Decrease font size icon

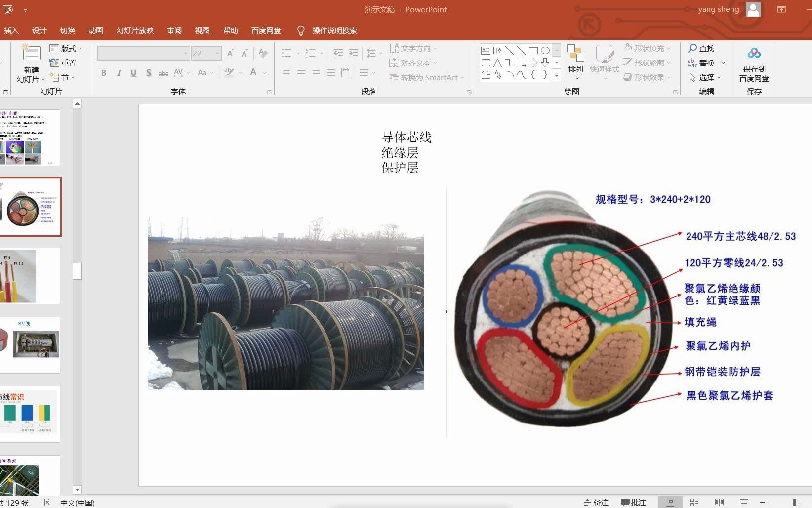(x=244, y=53)
